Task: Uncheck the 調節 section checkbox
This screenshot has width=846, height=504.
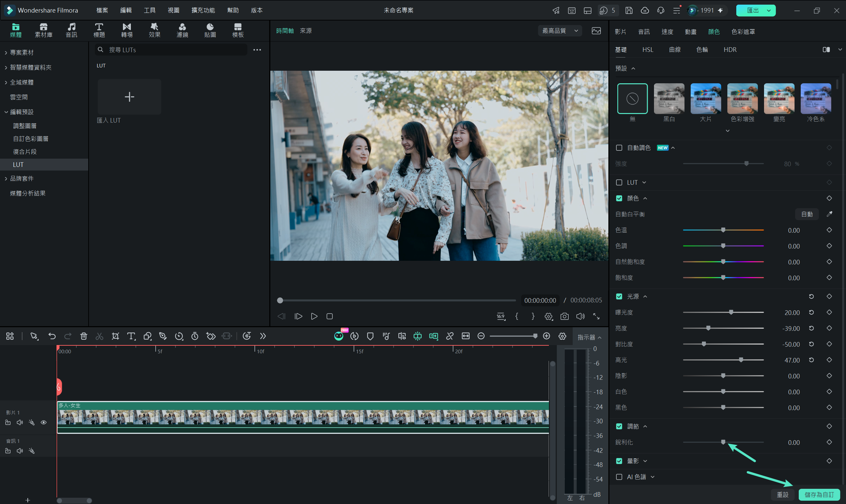Action: point(619,426)
